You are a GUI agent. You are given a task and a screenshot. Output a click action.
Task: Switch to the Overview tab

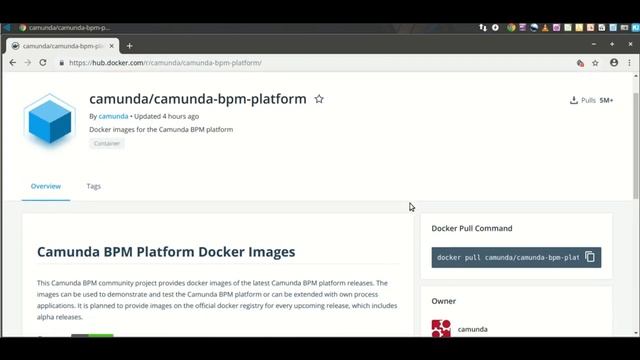[46, 186]
